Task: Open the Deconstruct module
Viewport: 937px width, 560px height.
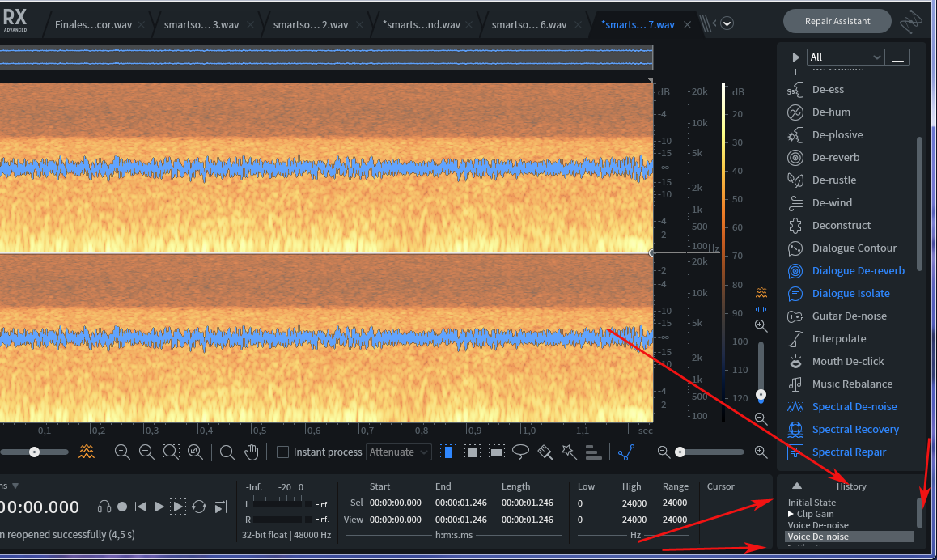Action: click(841, 226)
